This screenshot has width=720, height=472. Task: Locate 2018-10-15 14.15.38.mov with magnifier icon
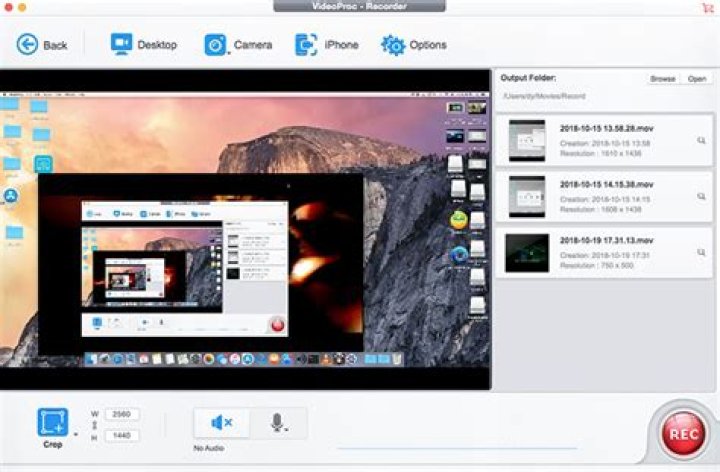click(701, 196)
